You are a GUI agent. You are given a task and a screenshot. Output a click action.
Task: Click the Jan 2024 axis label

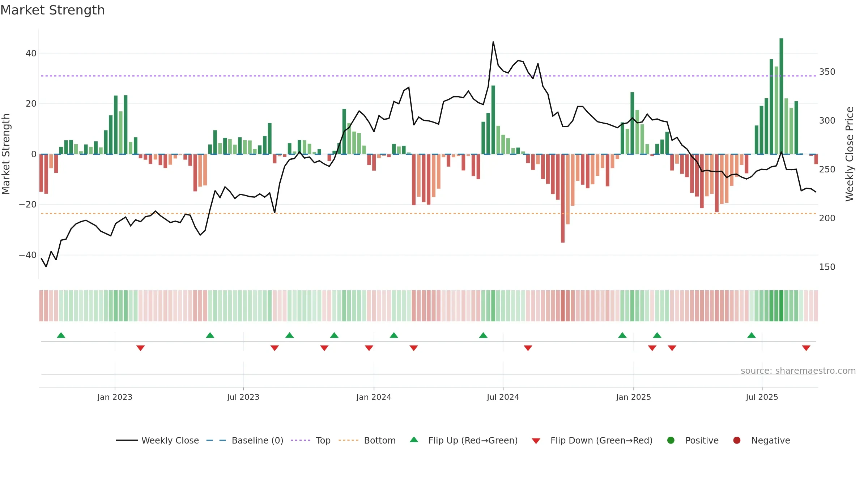[x=374, y=397]
